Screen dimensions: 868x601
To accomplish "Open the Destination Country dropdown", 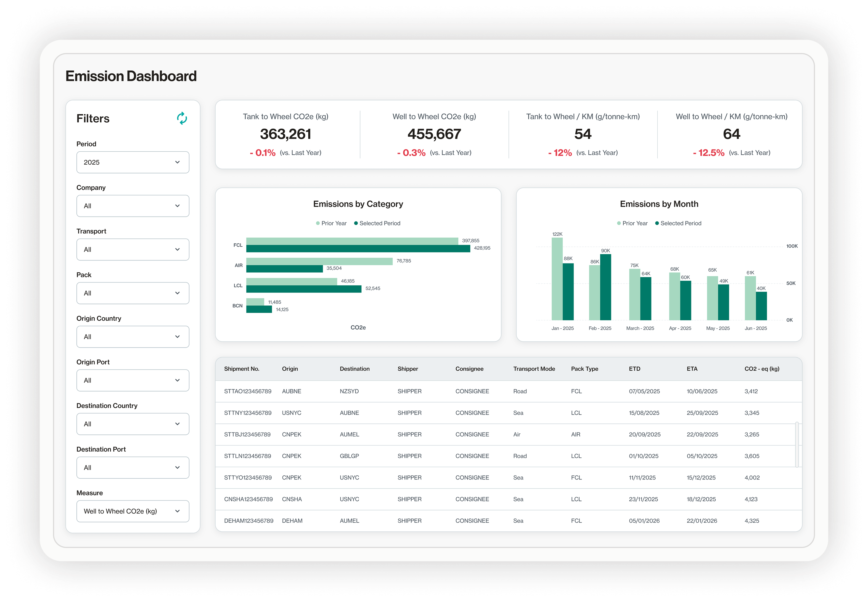I will [x=133, y=424].
